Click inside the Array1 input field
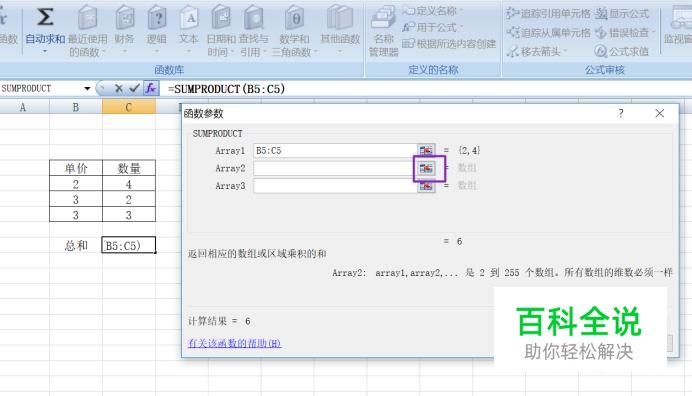This screenshot has width=692, height=396. [x=335, y=151]
